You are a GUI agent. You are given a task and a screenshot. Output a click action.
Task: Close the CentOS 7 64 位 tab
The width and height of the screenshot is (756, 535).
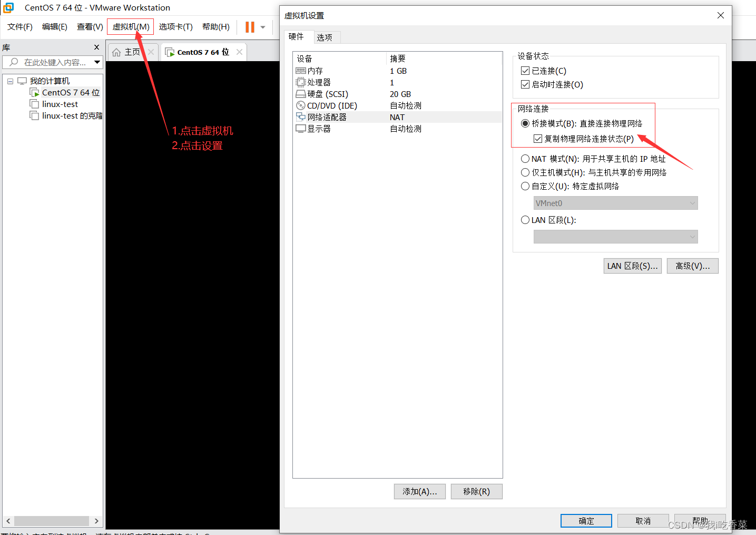[240, 52]
